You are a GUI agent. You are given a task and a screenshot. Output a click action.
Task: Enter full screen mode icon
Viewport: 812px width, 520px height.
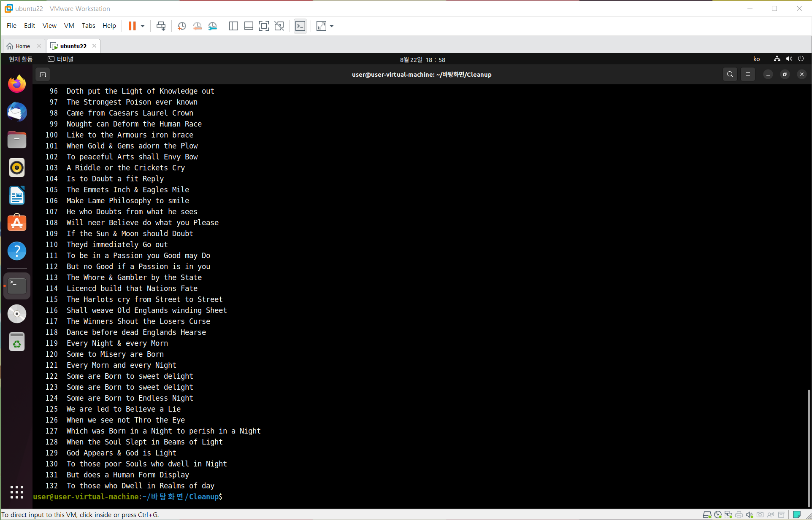(x=264, y=26)
